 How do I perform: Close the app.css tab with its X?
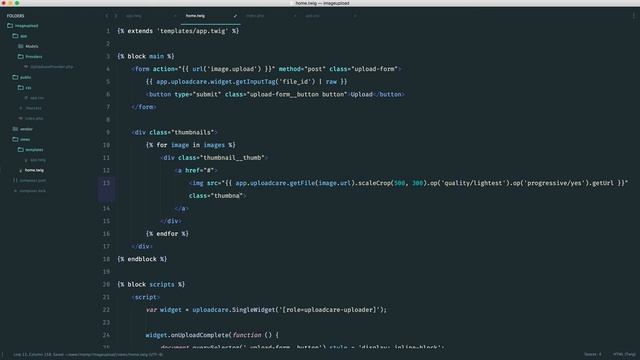(x=355, y=16)
